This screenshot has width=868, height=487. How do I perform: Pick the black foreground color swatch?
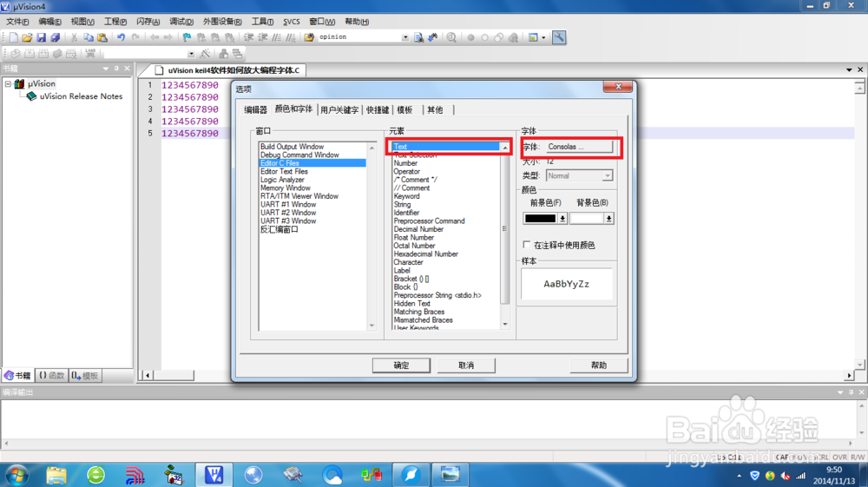click(x=540, y=218)
